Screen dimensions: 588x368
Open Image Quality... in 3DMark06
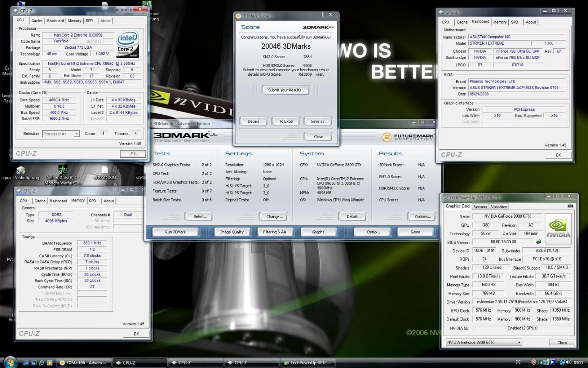(x=233, y=232)
